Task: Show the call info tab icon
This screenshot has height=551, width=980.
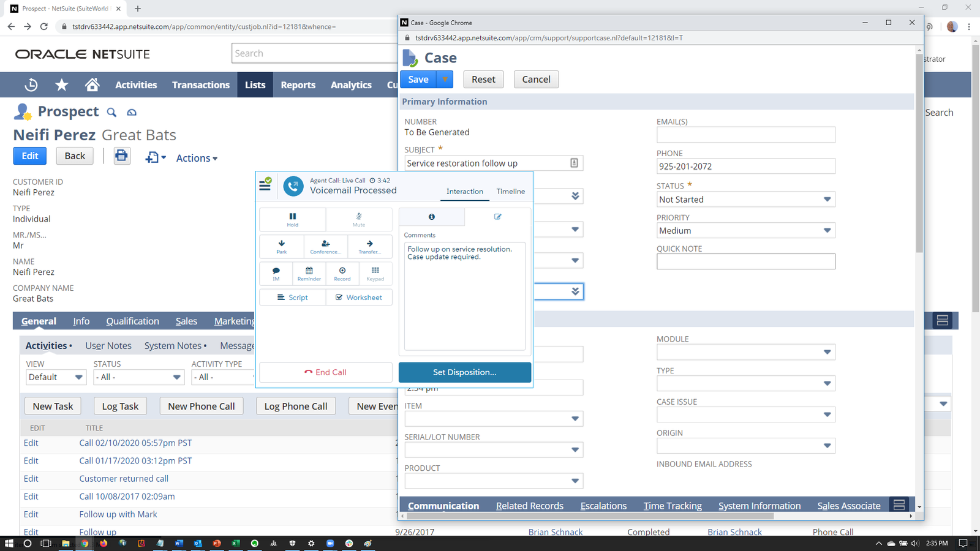Action: click(432, 217)
